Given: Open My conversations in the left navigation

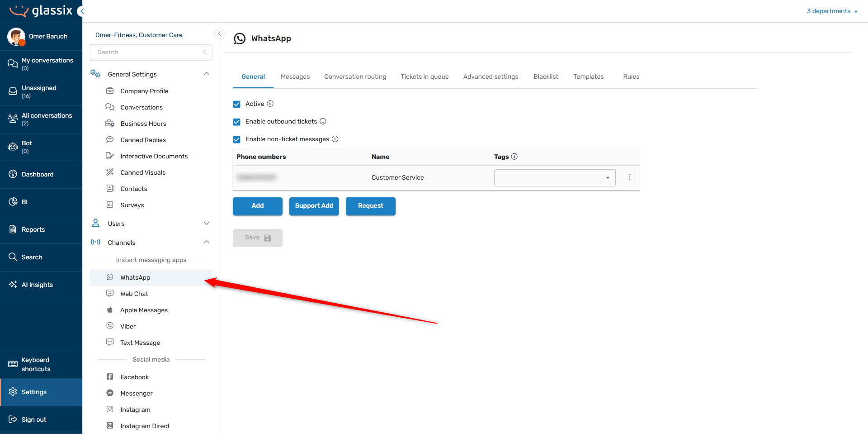Looking at the screenshot, I should click(x=41, y=64).
